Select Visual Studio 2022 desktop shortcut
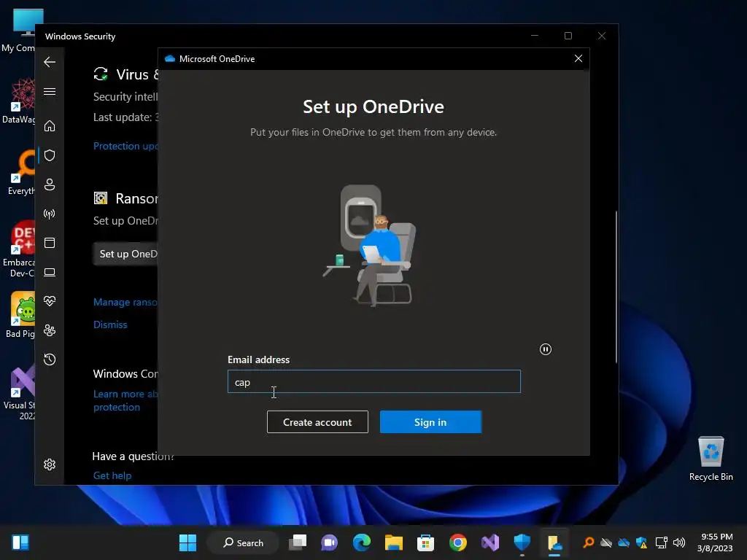This screenshot has height=560, width=747. tap(19, 393)
